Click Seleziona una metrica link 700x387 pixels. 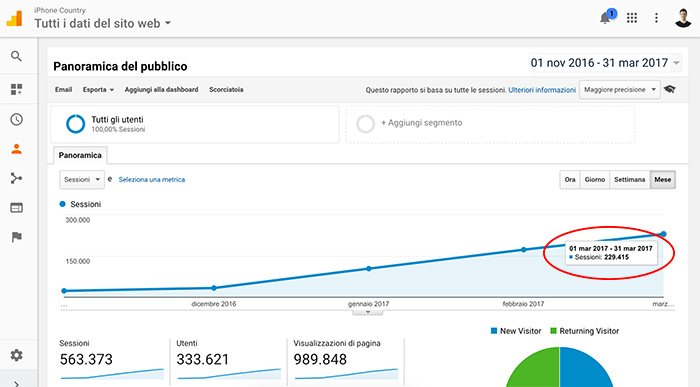pos(152,179)
